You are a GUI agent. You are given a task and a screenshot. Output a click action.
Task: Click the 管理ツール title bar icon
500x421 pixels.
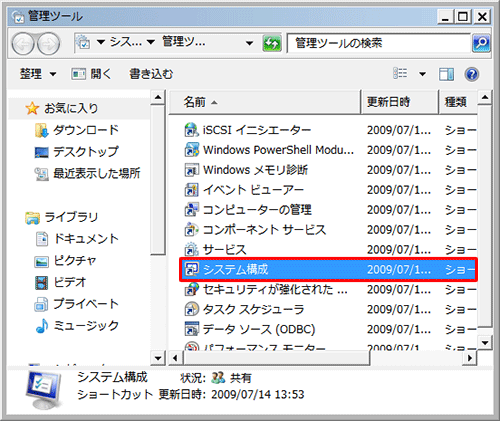[18, 16]
